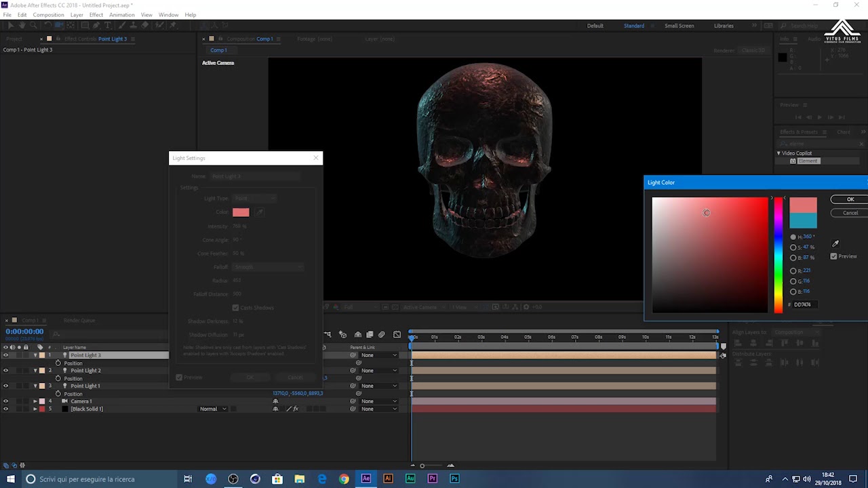This screenshot has height=488, width=868.
Task: Select the H hue radio button
Action: [793, 237]
